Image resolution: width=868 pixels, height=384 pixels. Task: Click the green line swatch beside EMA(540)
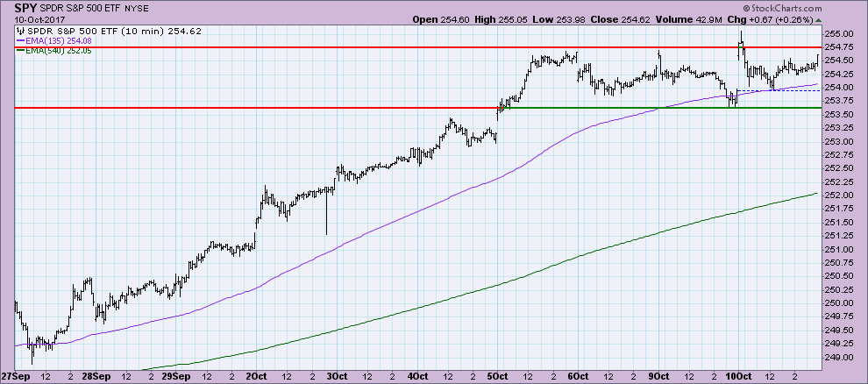[x=21, y=51]
